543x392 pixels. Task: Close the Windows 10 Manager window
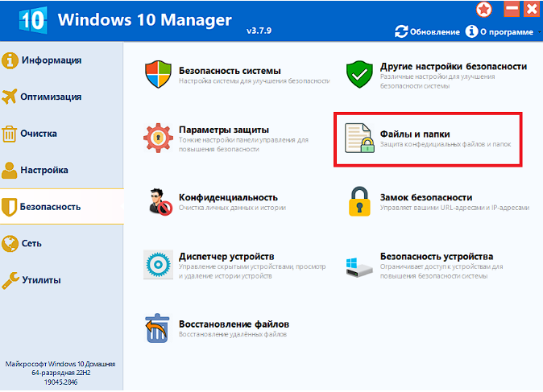pyautogui.click(x=532, y=9)
